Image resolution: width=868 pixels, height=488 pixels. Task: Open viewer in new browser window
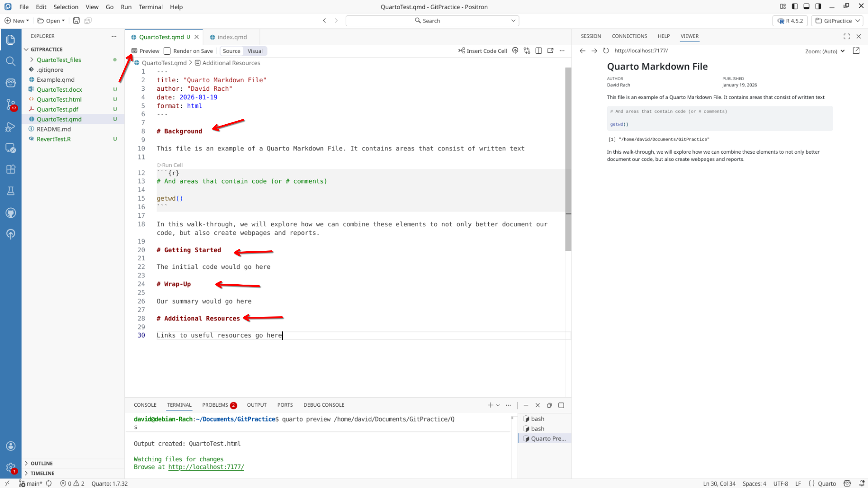click(856, 51)
